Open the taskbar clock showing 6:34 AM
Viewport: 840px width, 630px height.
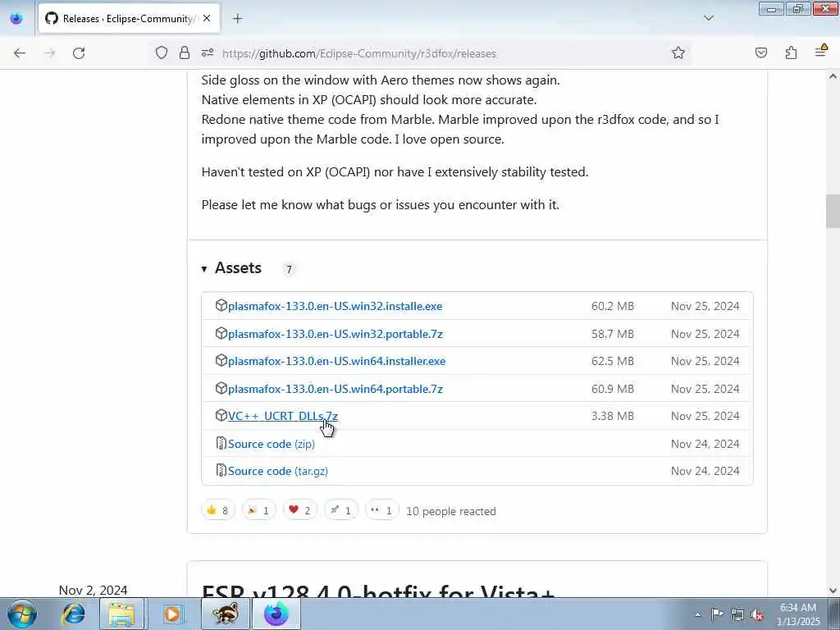(x=798, y=614)
